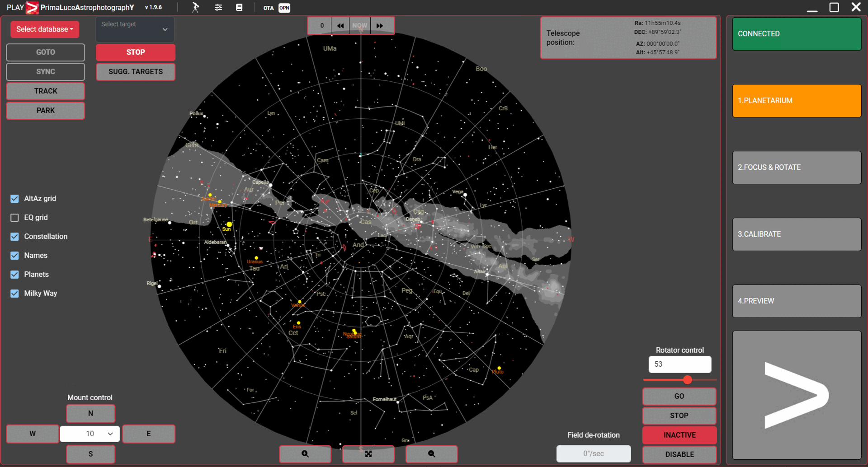Click Pluto on the sky map
The height and width of the screenshot is (467, 868).
click(x=499, y=368)
